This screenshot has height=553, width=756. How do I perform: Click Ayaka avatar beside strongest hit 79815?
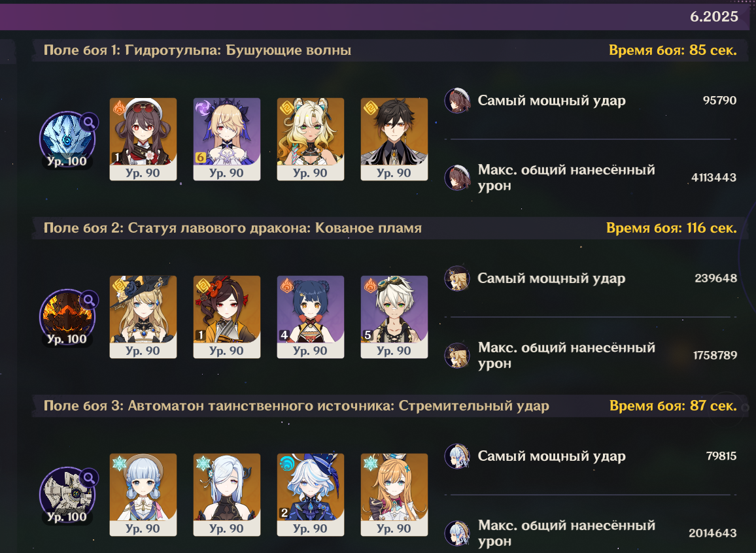457,456
